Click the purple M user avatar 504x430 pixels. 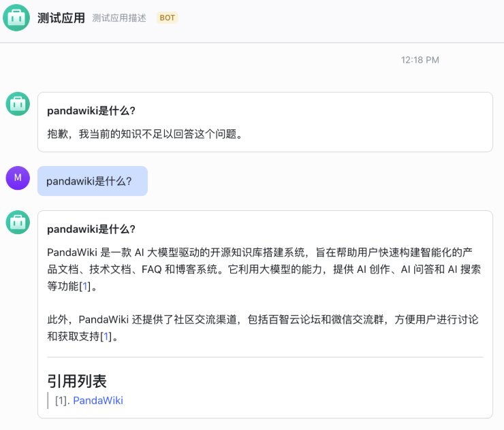point(18,178)
